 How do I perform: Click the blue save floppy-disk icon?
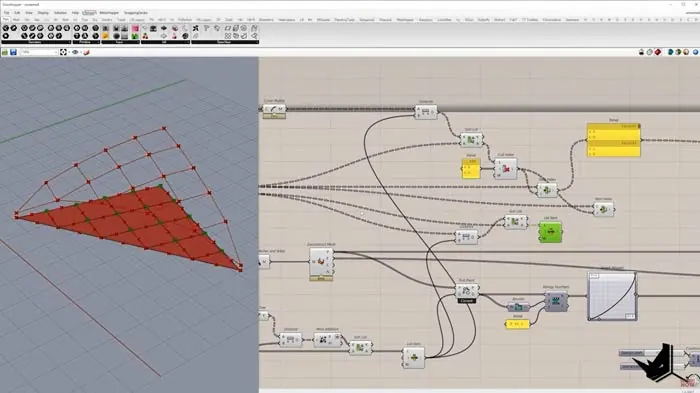click(x=13, y=52)
